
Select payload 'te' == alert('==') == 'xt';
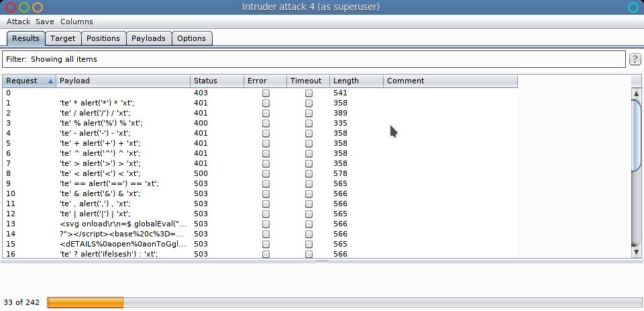click(109, 183)
